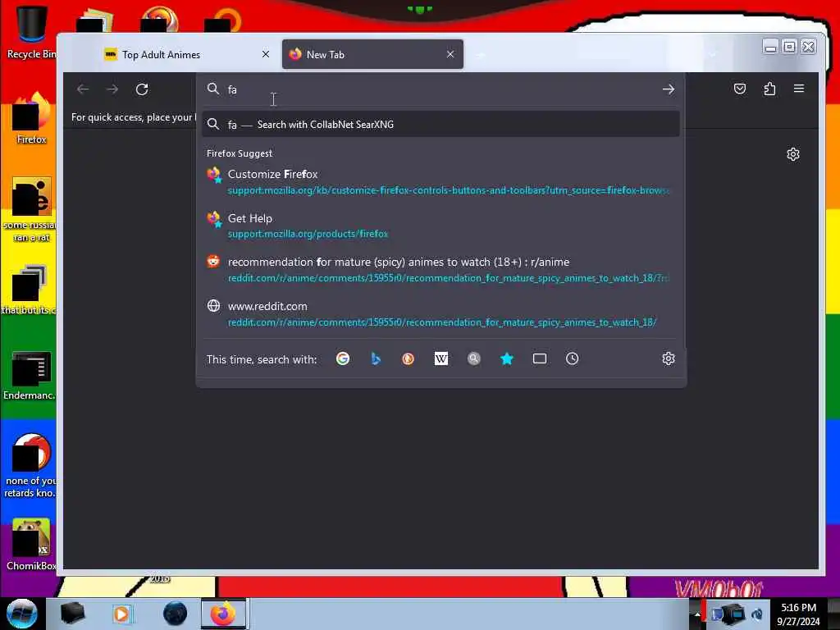The image size is (840, 630).
Task: Click the volume icon in the system tray
Action: 757,614
